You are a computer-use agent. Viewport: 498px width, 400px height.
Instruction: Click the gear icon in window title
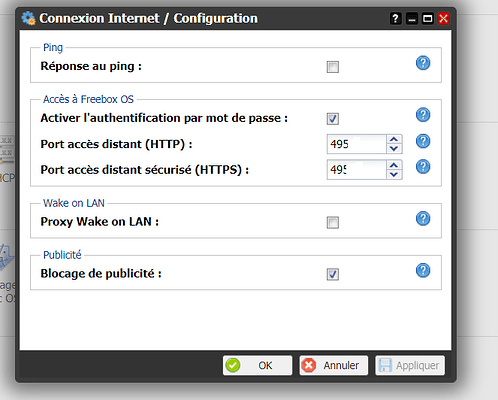click(x=28, y=18)
